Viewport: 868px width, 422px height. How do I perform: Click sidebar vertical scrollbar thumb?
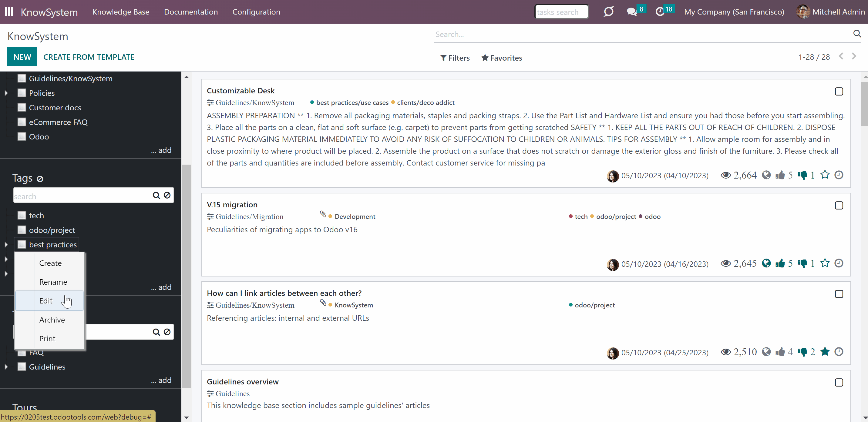coord(186,276)
